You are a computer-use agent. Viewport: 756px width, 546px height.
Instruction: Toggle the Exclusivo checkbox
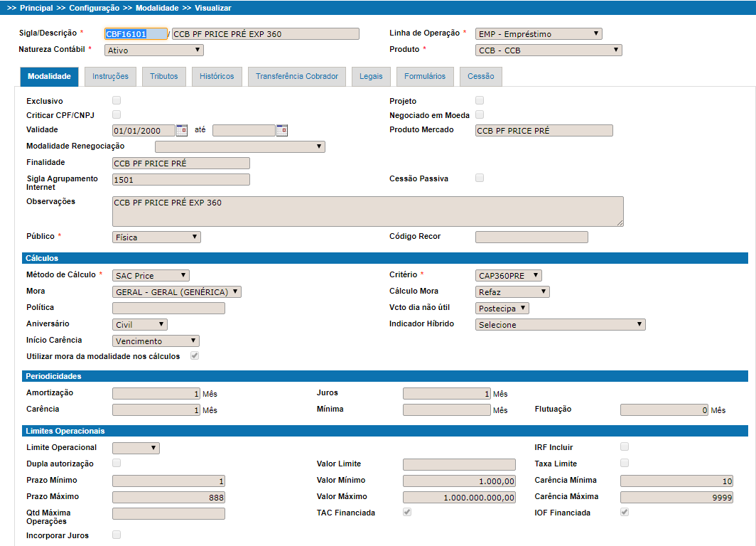click(x=117, y=100)
